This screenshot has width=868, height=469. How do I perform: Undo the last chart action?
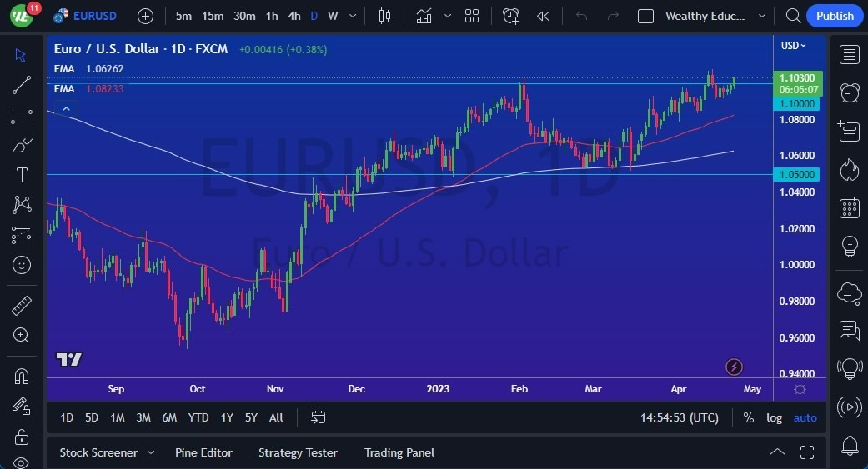point(581,16)
